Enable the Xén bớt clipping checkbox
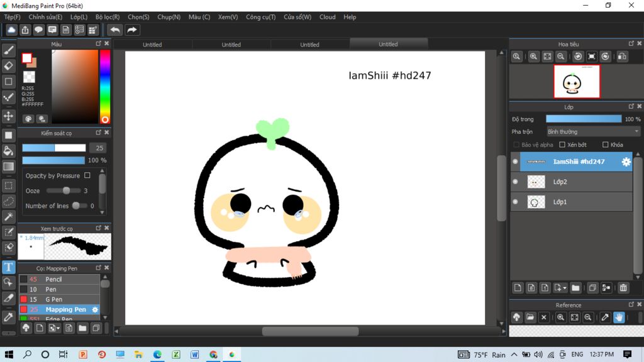This screenshot has height=362, width=644. [562, 145]
